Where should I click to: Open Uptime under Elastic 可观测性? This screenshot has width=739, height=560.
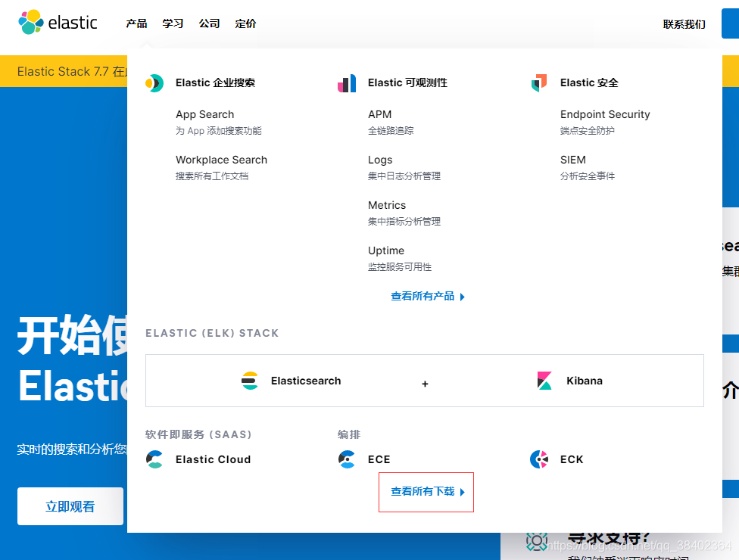386,250
